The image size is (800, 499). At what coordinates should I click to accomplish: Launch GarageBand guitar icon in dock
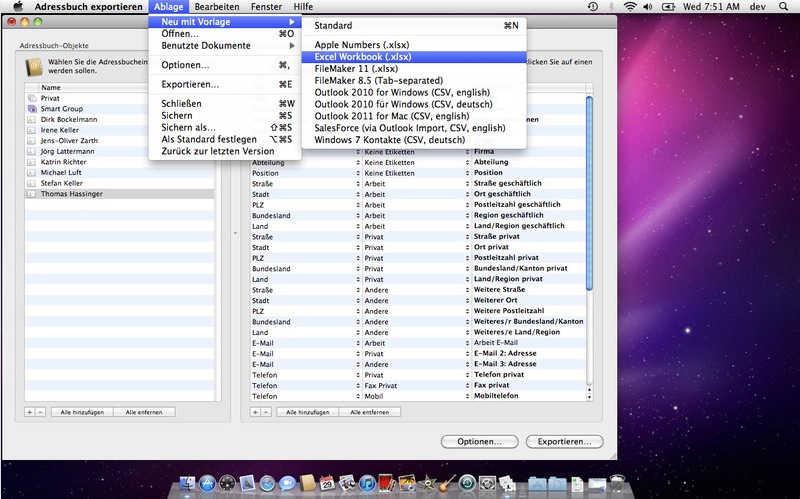(447, 483)
